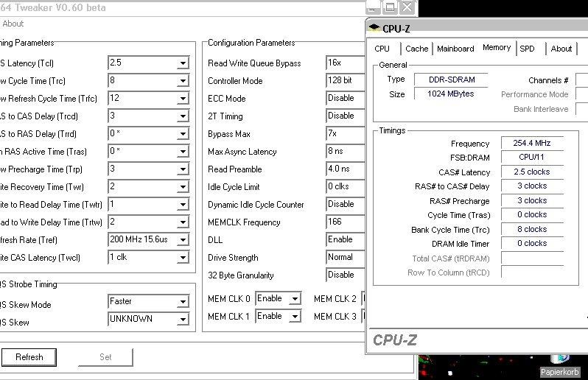Expand the Write CAS Latency (Twcl) dropdown
Viewport: 588px width, 380px height.
pos(183,258)
